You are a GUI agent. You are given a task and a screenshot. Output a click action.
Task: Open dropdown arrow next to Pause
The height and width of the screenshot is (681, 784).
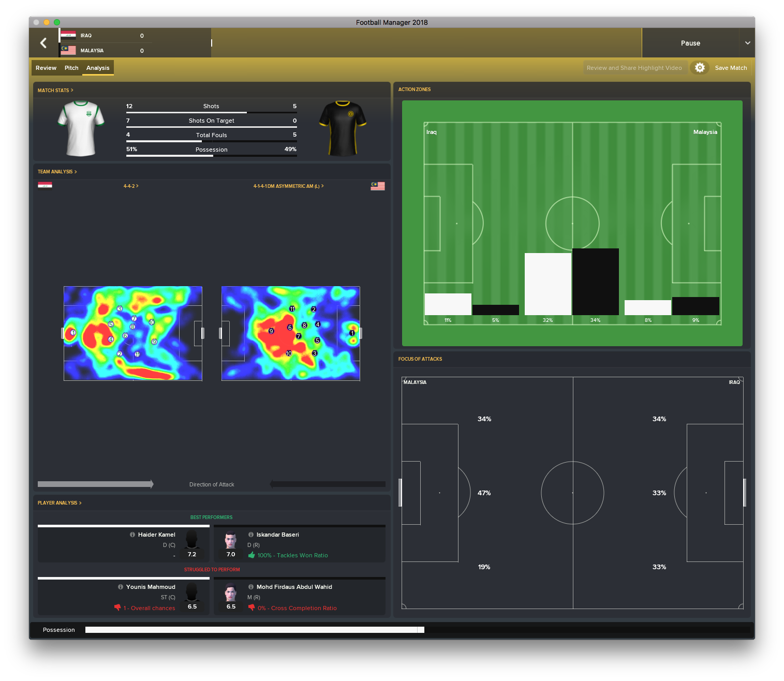(x=747, y=43)
